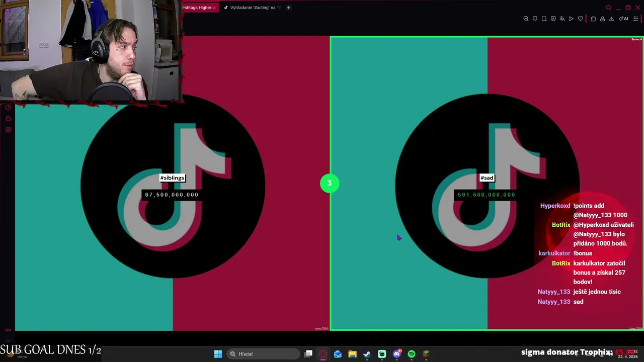The width and height of the screenshot is (644, 362).
Task: Click the 591,500,000,000 view count
Action: pyautogui.click(x=486, y=195)
